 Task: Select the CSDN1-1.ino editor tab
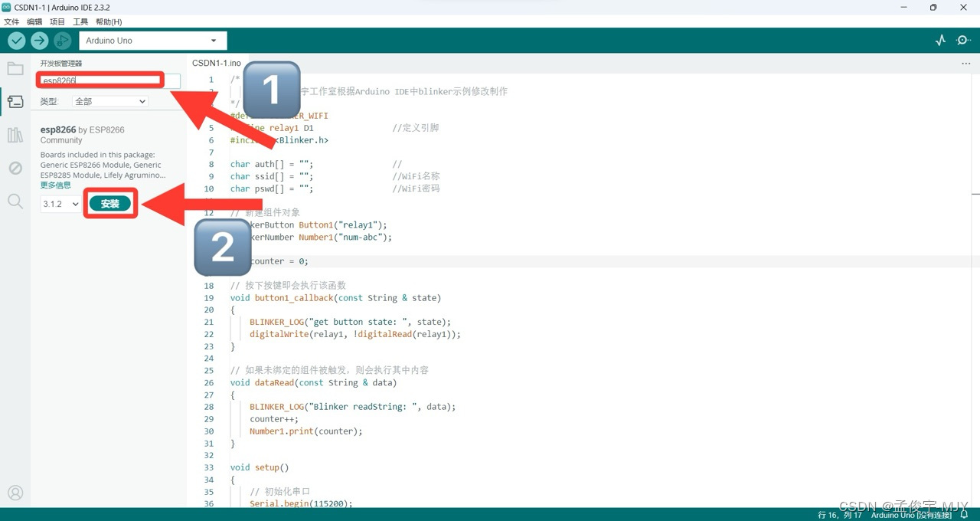(x=216, y=63)
